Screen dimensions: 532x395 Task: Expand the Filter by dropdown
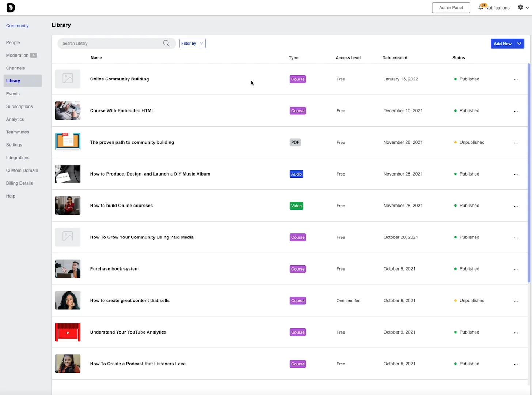pos(192,44)
